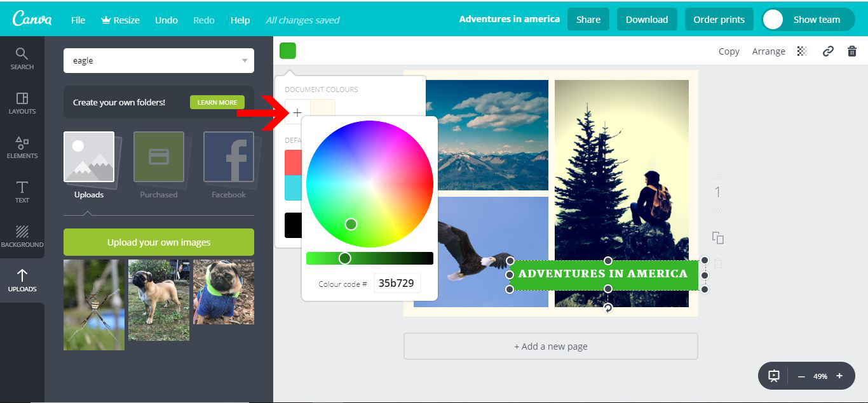Add a link using the chain icon

coord(827,51)
